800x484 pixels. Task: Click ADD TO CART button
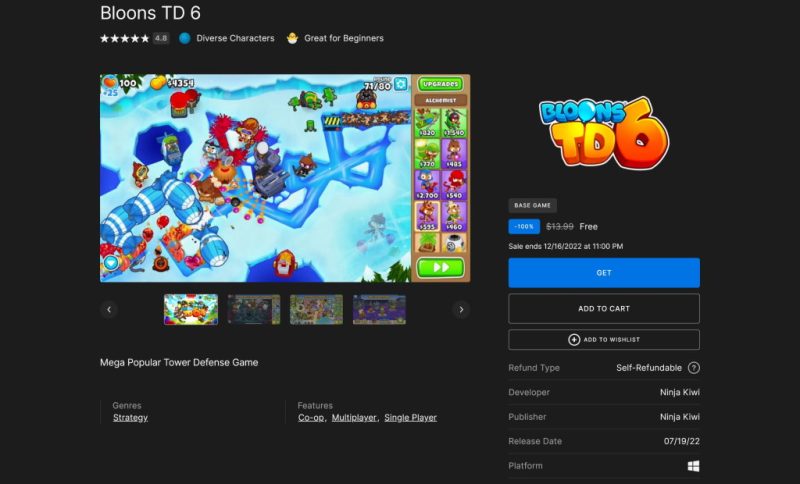click(x=604, y=309)
